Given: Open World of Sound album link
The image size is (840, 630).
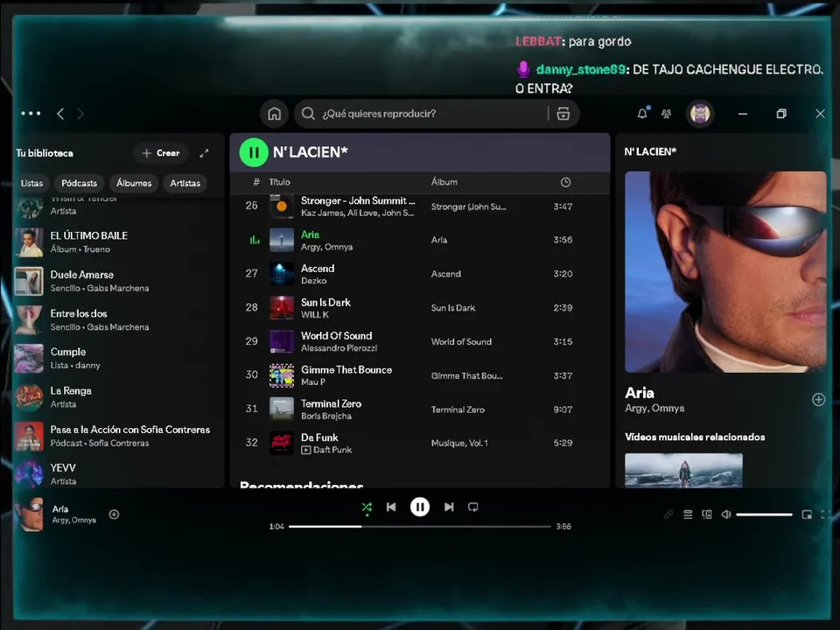Looking at the screenshot, I should (x=461, y=342).
